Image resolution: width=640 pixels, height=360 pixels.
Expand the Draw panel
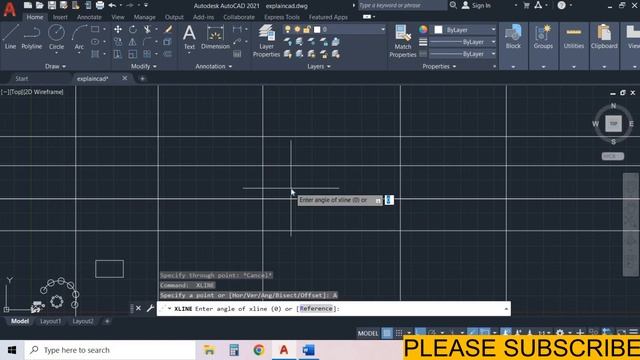(56, 66)
